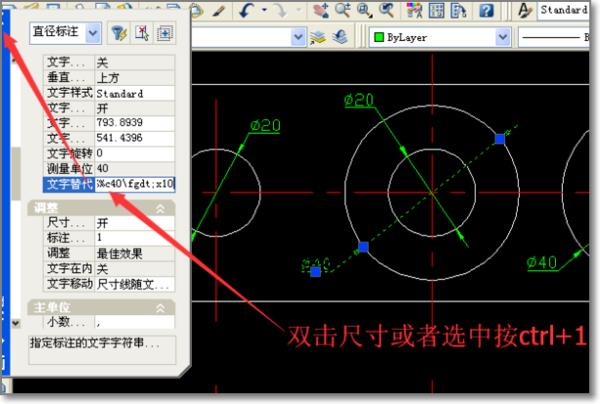
Task: Click the 文字旋转 value field
Action: click(135, 154)
